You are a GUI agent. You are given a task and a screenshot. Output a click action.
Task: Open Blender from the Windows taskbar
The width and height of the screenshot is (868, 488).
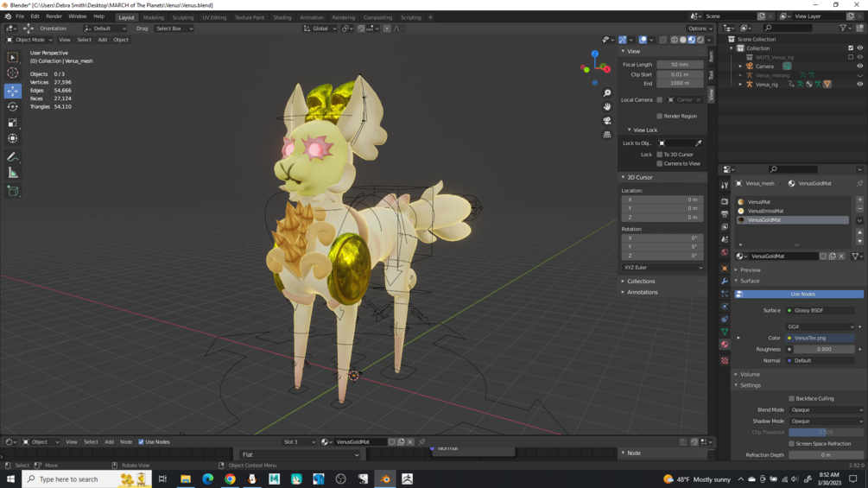[385, 479]
